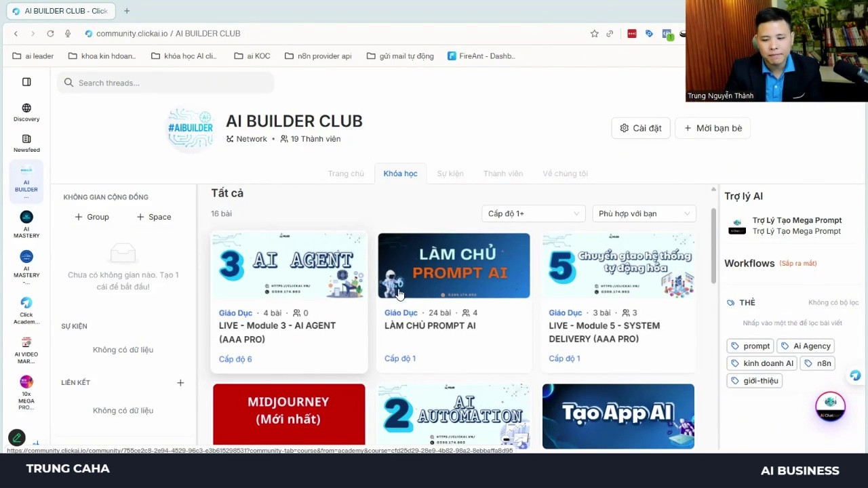Viewport: 868px width, 488px height.
Task: Open the Thành viên tab
Action: tap(503, 174)
